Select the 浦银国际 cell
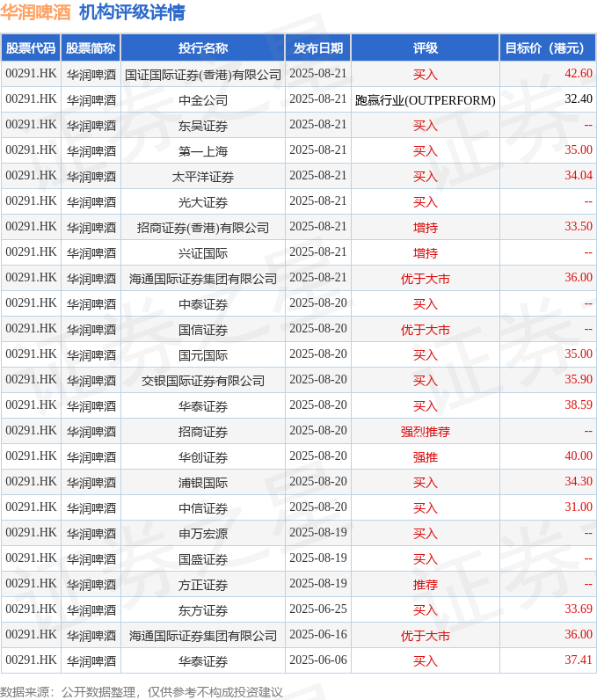 pyautogui.click(x=203, y=482)
